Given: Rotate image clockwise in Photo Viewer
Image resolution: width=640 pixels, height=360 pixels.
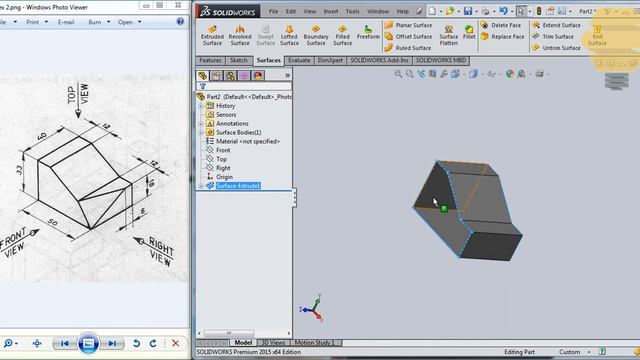Looking at the screenshot, I should 153,344.
